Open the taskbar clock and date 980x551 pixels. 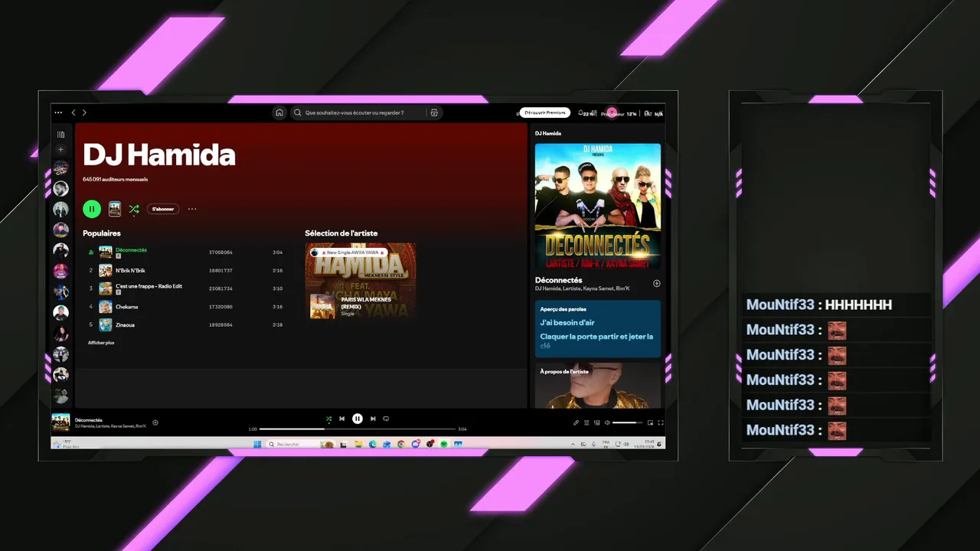[x=644, y=444]
